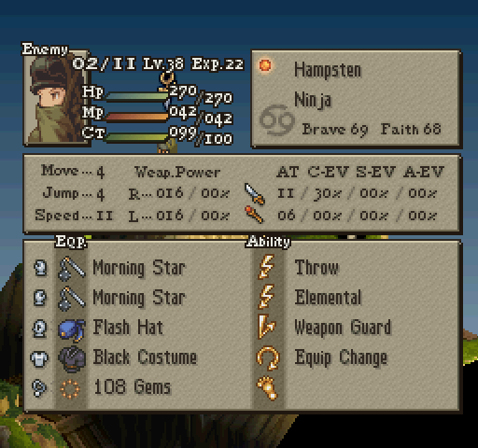Click the Ninja character portrait
The height and width of the screenshot is (448, 478).
(57, 98)
